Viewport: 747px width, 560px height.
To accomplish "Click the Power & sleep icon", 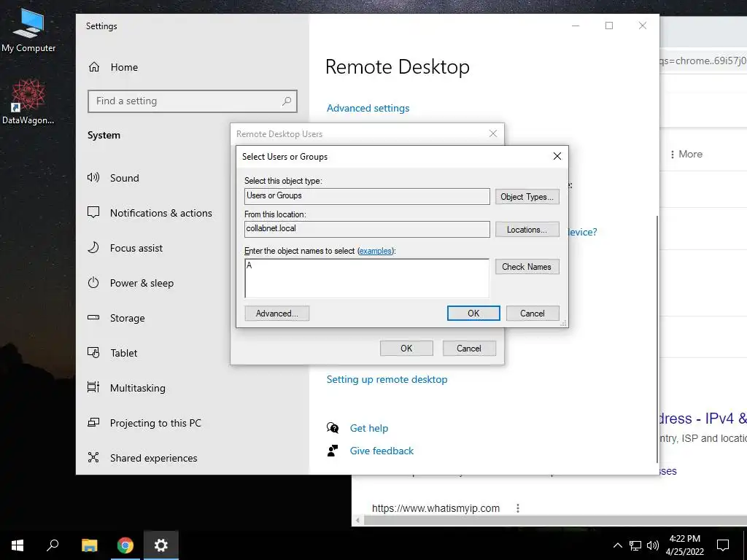I will coord(93,282).
